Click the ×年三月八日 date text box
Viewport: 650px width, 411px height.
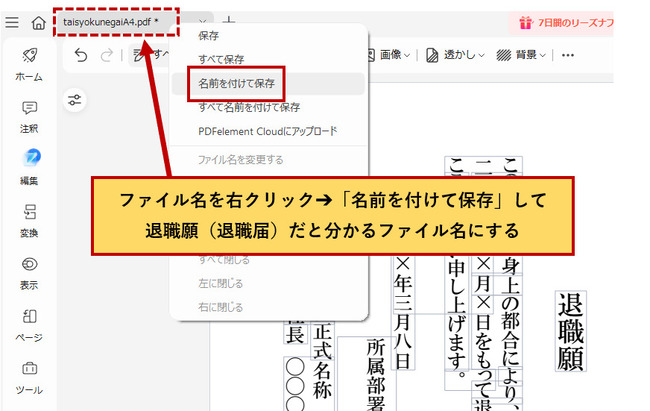[403, 313]
